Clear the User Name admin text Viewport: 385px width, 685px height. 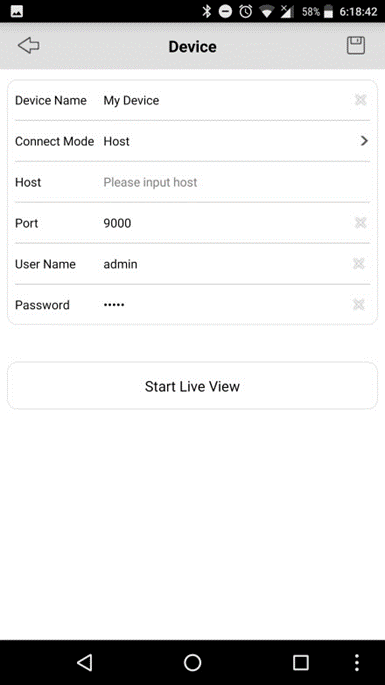[x=358, y=264]
